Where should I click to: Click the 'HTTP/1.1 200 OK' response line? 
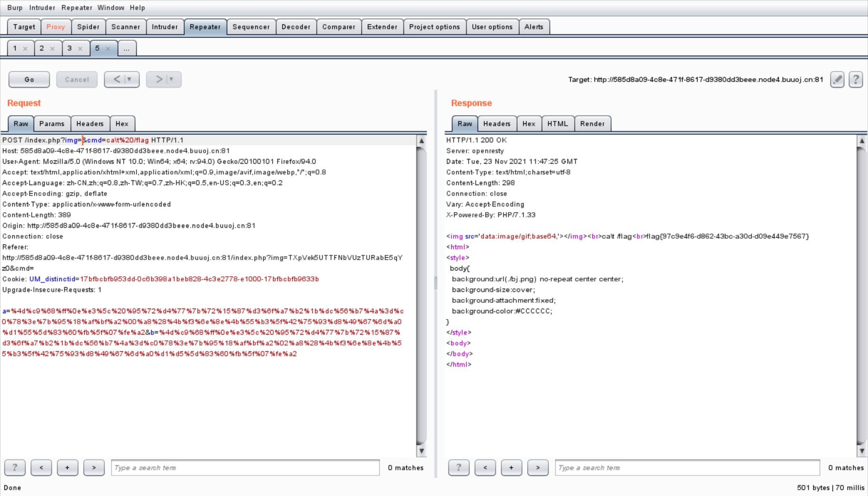pyautogui.click(x=477, y=140)
